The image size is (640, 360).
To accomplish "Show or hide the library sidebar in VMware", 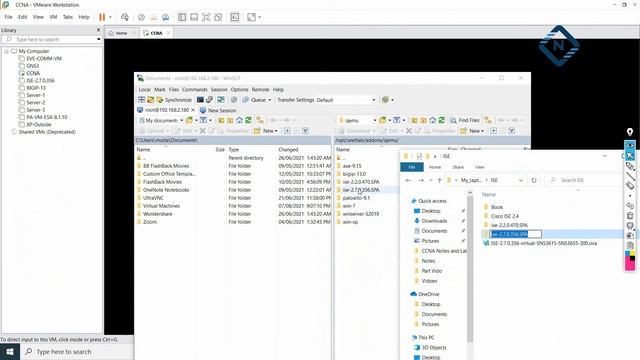I will click(182, 17).
